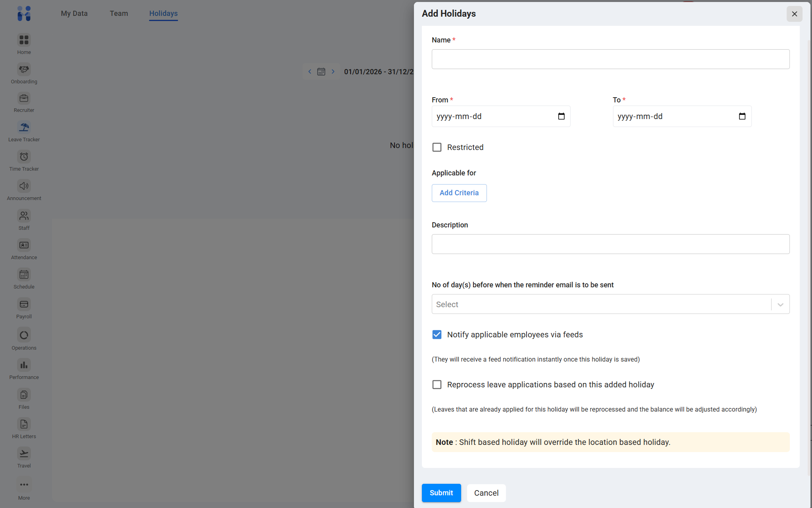Open the HR Letters module
812x508 pixels.
(24, 424)
